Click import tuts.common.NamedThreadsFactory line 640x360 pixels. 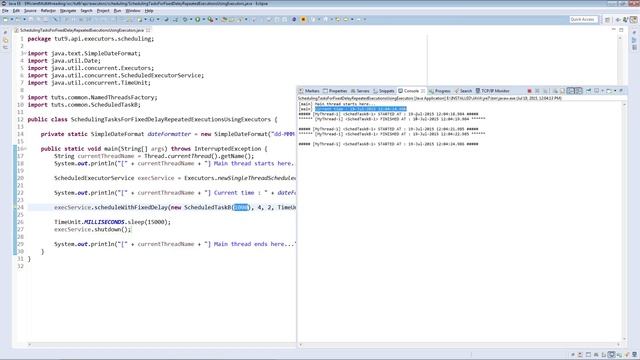92,98
